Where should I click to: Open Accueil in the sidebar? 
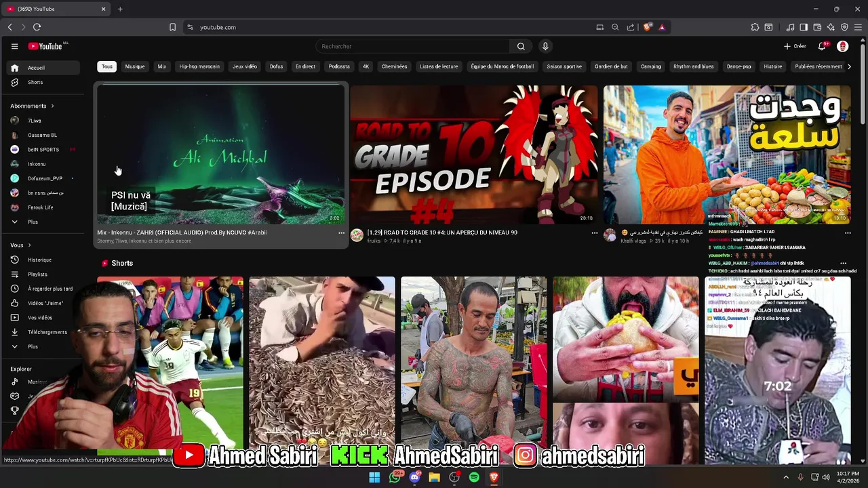(43, 68)
